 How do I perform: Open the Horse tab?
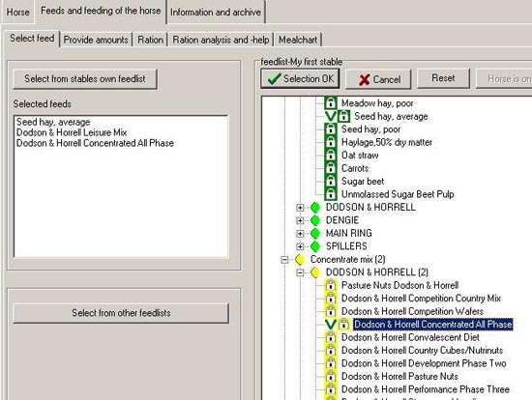[18, 13]
